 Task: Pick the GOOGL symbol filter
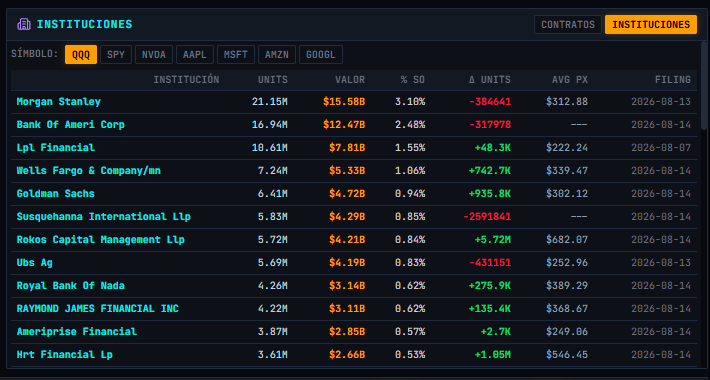[321, 55]
